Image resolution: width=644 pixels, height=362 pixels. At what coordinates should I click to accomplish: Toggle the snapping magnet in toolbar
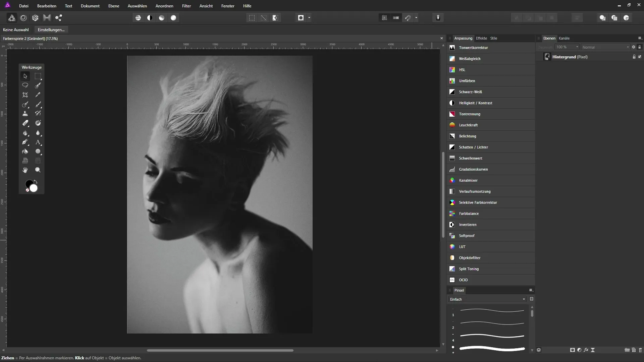[408, 18]
